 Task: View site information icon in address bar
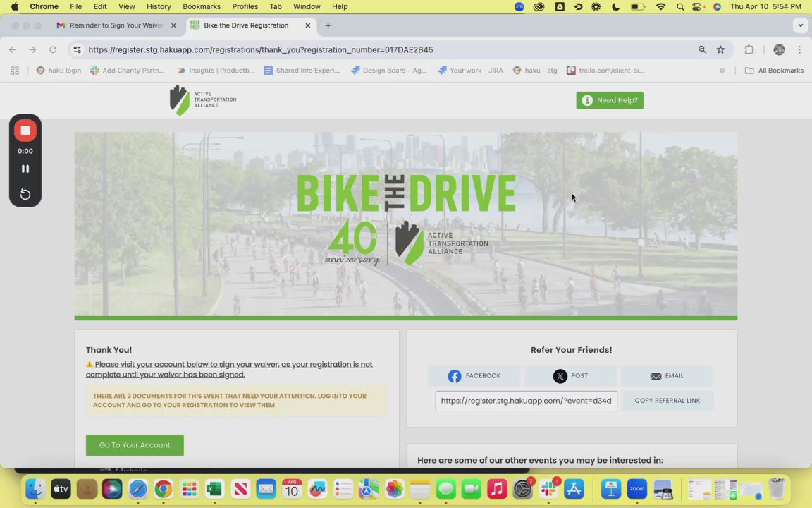coord(77,50)
